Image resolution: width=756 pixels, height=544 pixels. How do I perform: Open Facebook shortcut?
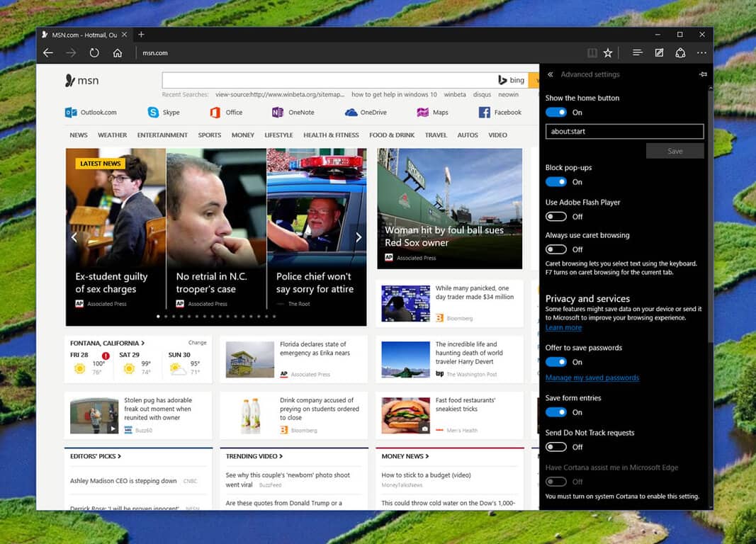500,112
